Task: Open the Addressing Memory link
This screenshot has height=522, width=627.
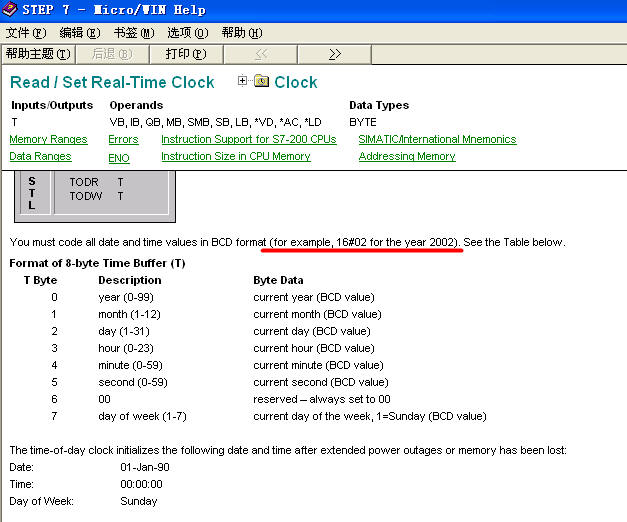Action: coord(407,157)
